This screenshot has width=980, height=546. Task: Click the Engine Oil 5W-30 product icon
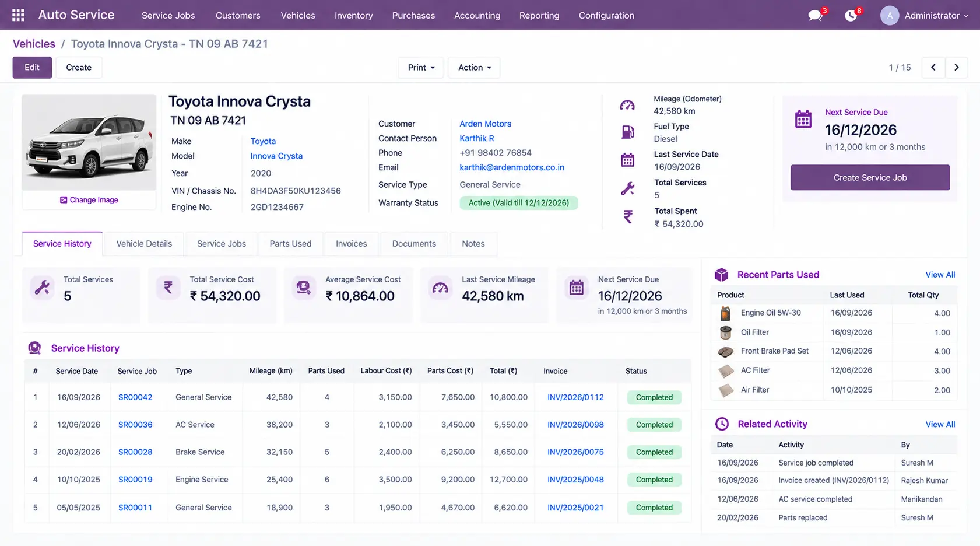pyautogui.click(x=725, y=313)
